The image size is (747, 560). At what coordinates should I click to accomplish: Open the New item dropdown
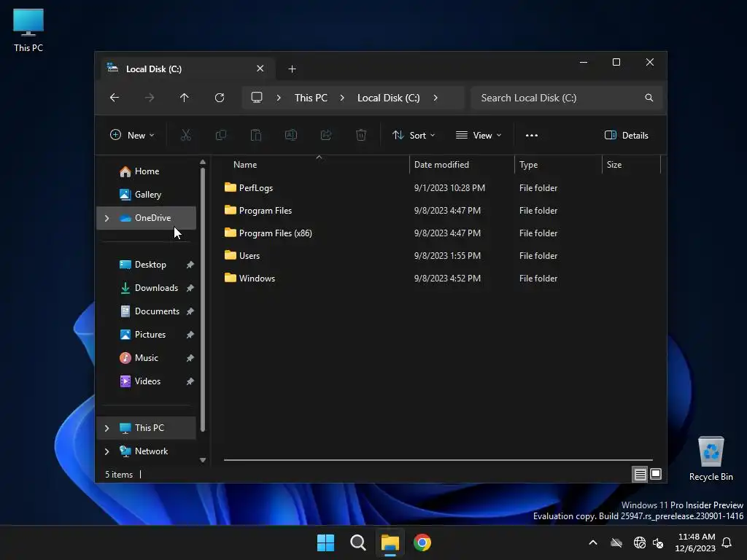(132, 135)
